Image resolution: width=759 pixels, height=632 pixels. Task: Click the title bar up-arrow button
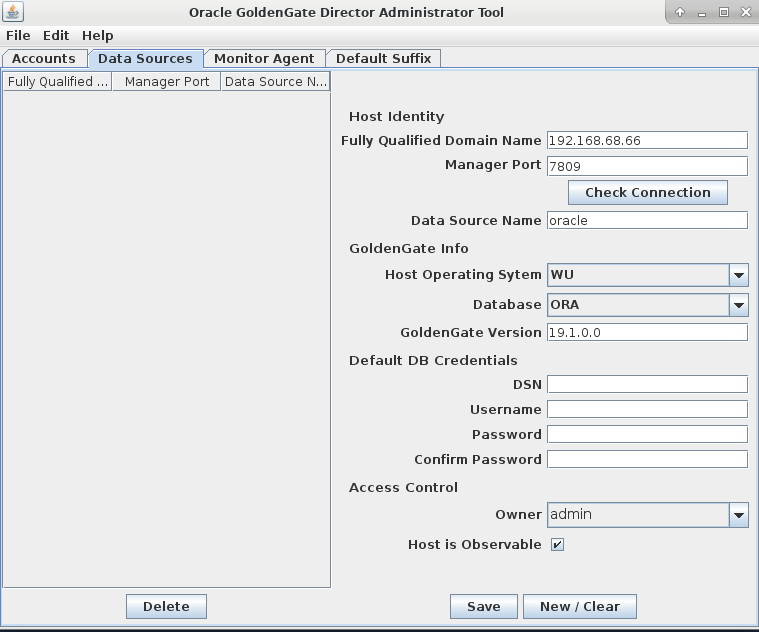point(680,12)
